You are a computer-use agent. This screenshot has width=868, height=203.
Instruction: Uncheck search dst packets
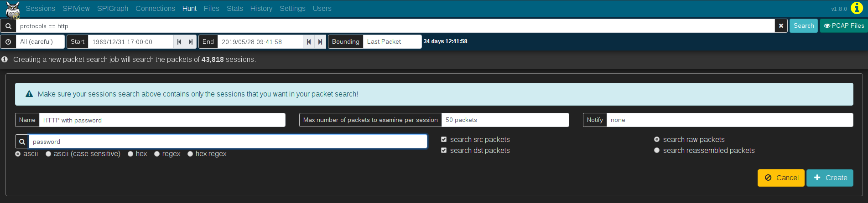coord(444,150)
